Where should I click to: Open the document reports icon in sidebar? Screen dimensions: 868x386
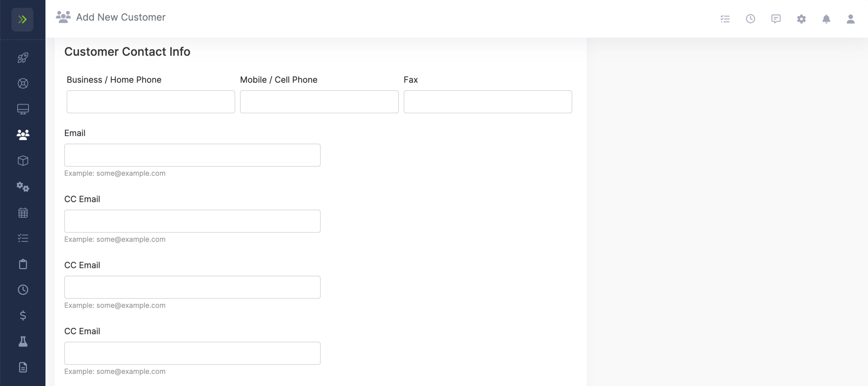(x=23, y=367)
